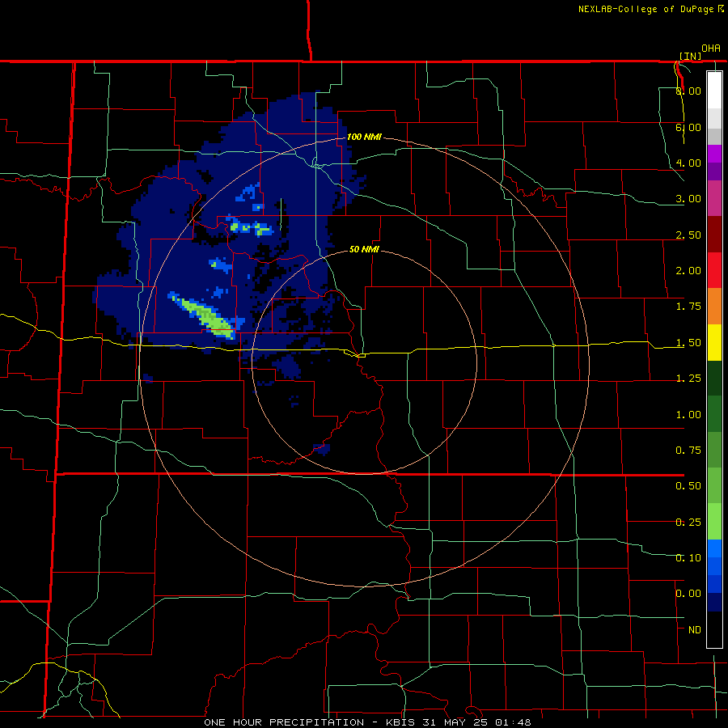Click the [IN] units label
Screen dimensions: 728x728
[690, 56]
